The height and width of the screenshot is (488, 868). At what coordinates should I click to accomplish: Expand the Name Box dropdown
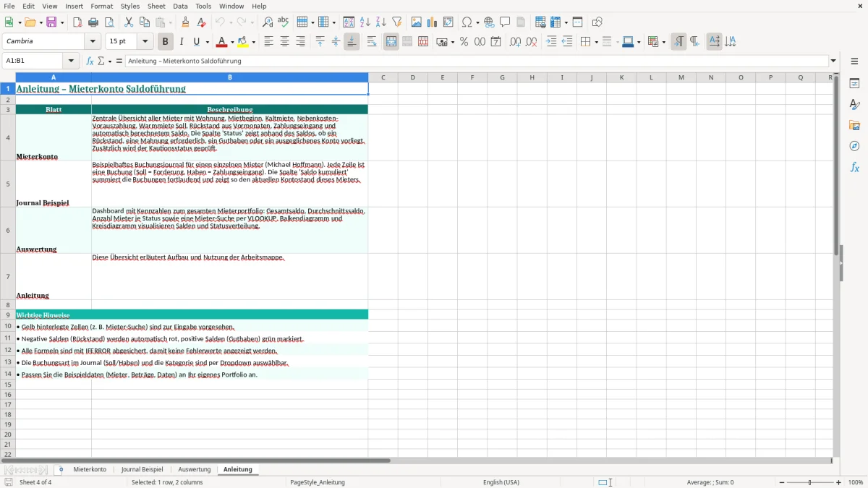(70, 61)
